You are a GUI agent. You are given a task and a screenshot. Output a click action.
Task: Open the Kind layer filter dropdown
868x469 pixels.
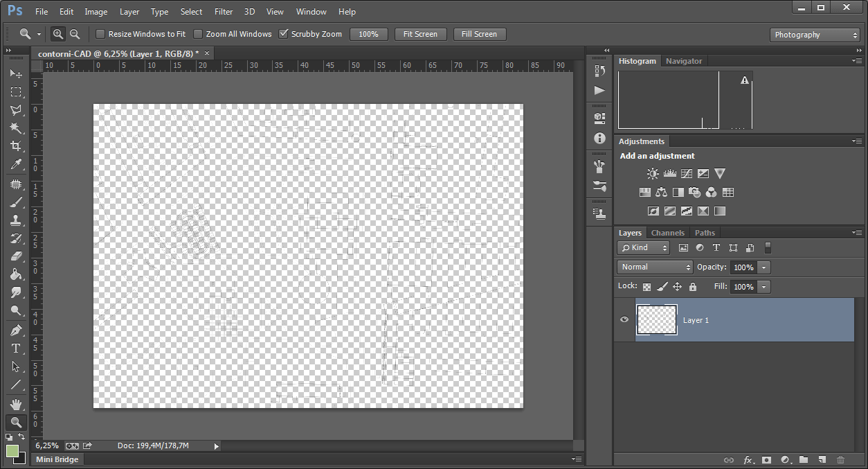[643, 247]
